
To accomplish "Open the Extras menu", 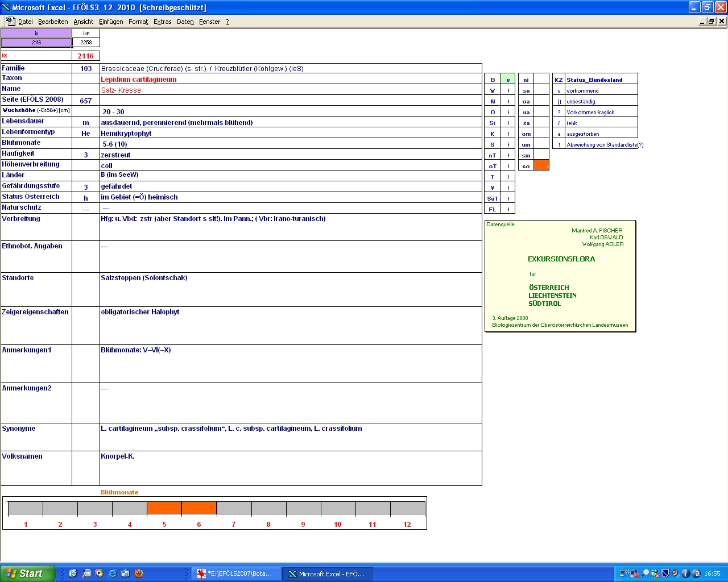I will (162, 22).
